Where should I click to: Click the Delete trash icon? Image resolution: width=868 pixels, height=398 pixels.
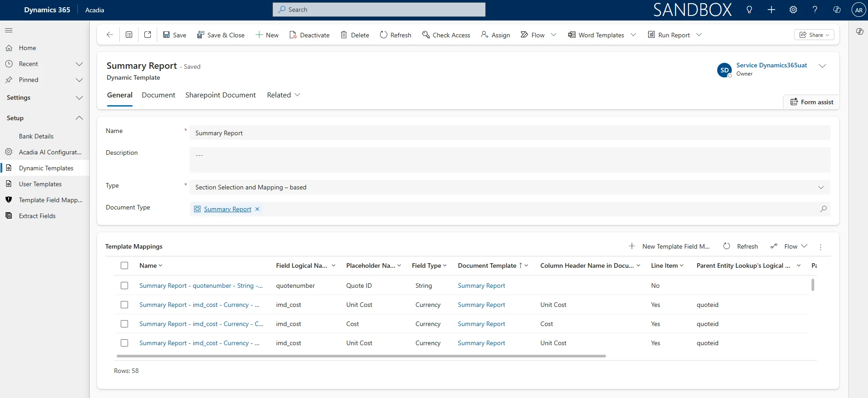[344, 35]
